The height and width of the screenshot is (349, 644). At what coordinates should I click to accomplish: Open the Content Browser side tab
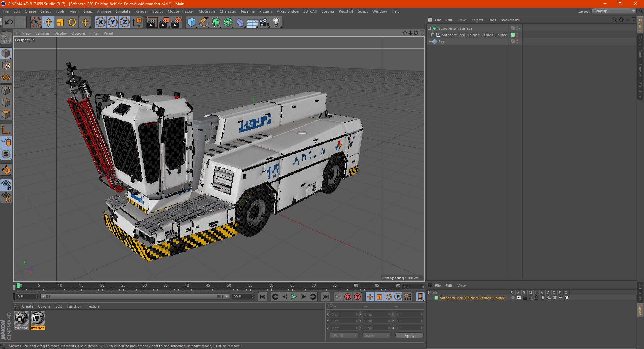640,63
